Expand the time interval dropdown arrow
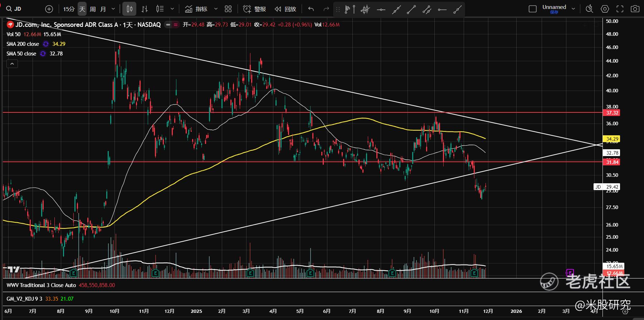Screen dimensions: 644x320 coord(113,9)
